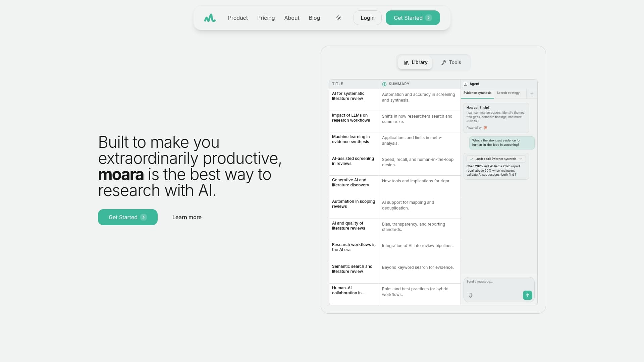Select 'Automation in scoping reviews' title

pos(354,204)
